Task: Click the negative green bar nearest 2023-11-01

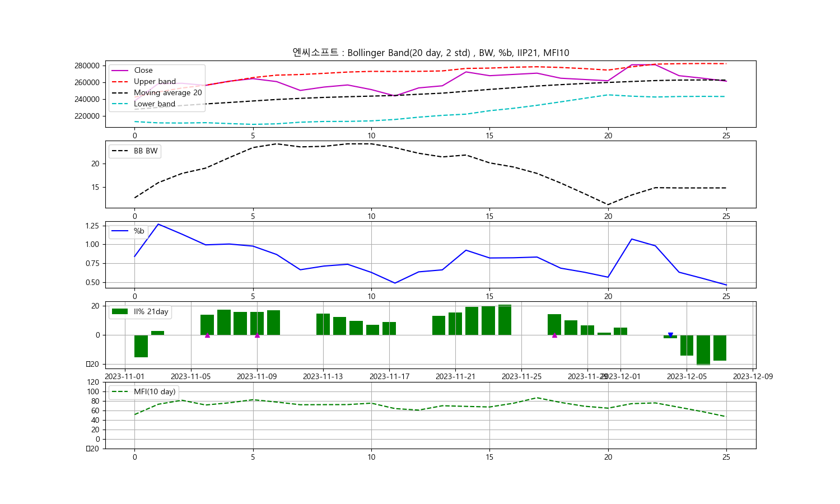Action: 141,346
